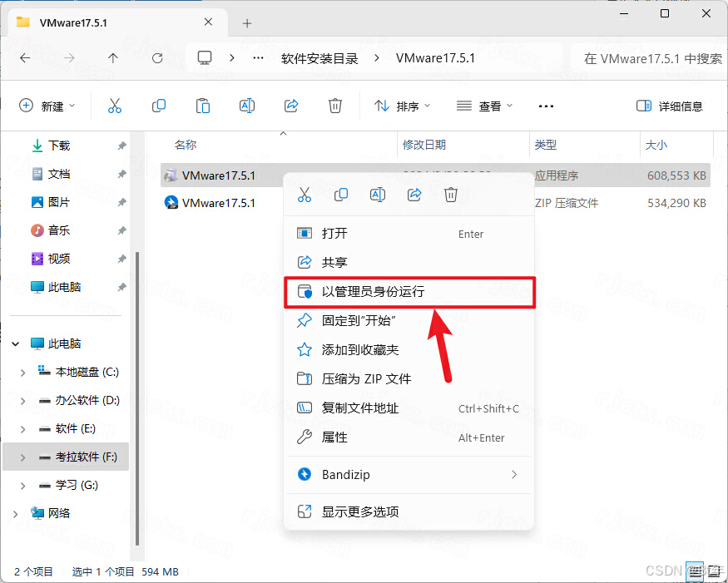Close the VMware17.5.1 tab
Viewport: 728px width, 583px height.
[209, 22]
